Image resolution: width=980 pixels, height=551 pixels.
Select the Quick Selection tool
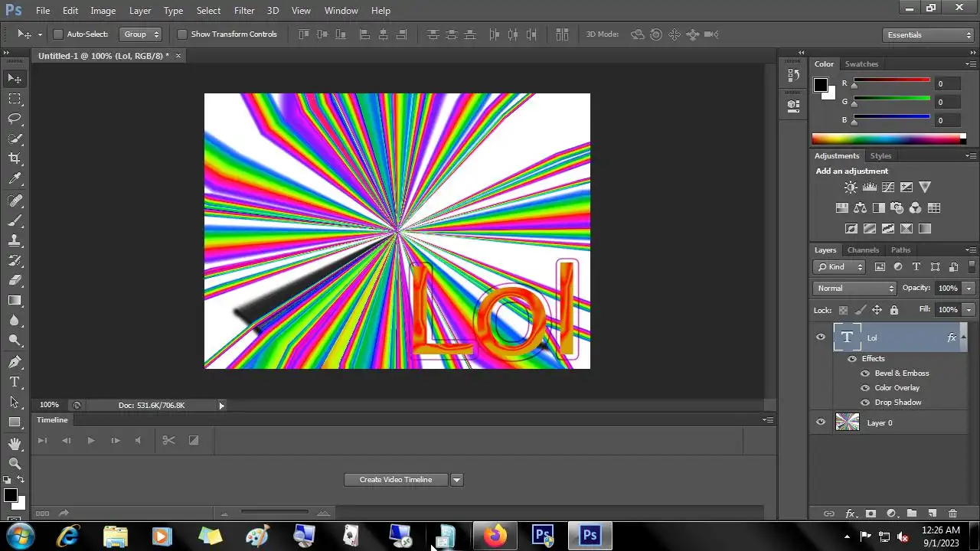click(x=15, y=139)
